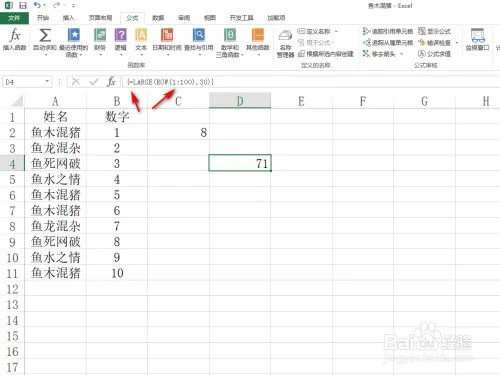The height and width of the screenshot is (375, 500).
Task: Switch to the Review (审阅) tab
Action: pyautogui.click(x=184, y=18)
